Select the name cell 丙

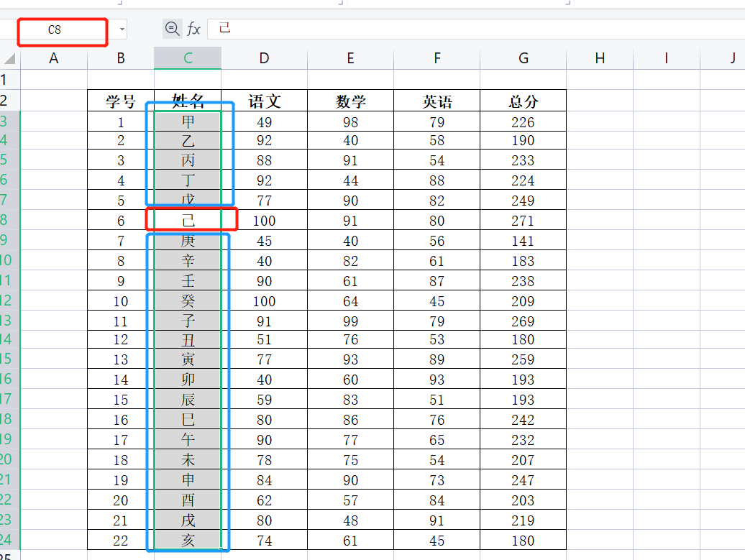click(x=188, y=160)
